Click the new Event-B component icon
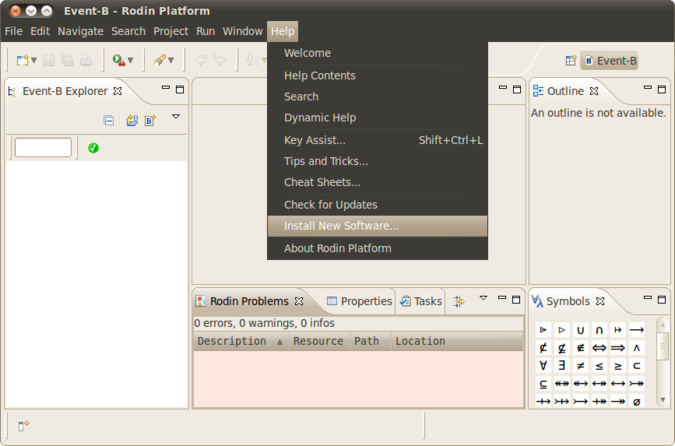 point(151,121)
